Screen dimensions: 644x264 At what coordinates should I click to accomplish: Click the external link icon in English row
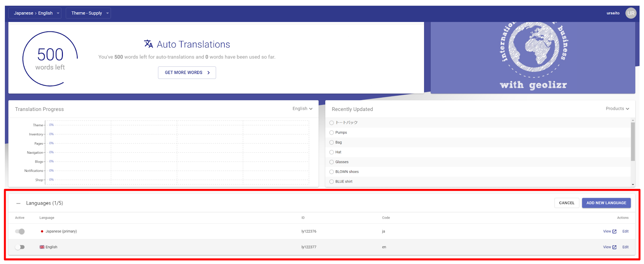[614, 247]
